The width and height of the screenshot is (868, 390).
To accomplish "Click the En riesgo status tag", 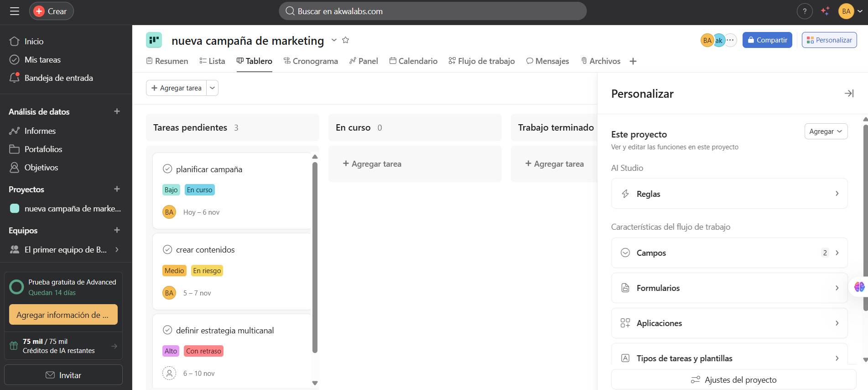I will [x=207, y=270].
